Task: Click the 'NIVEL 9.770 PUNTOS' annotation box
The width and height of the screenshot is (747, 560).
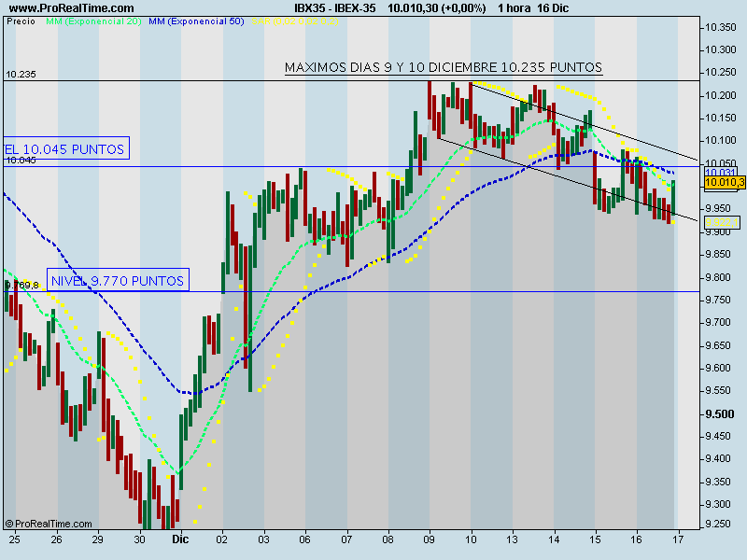Action: 118,281
